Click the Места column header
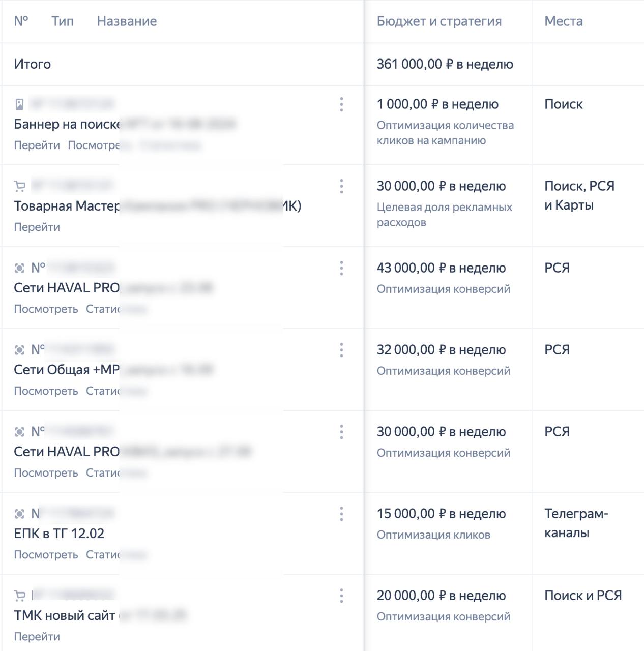Image resolution: width=644 pixels, height=651 pixels. pyautogui.click(x=564, y=21)
